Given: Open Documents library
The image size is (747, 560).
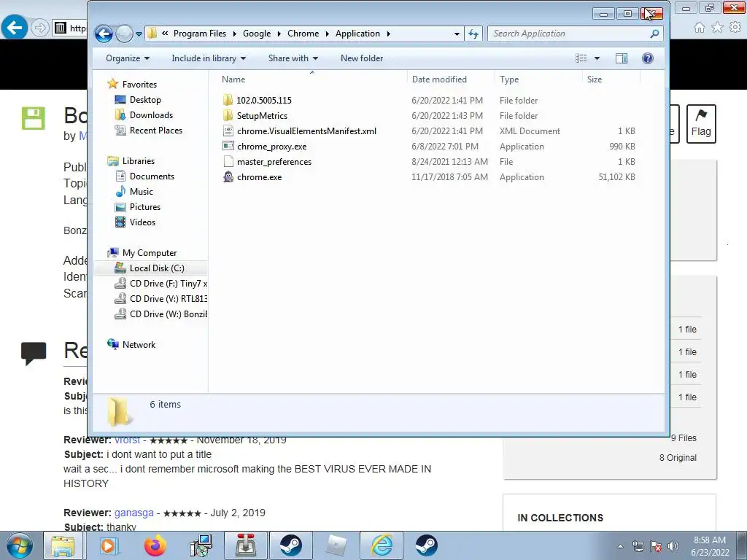Looking at the screenshot, I should tap(152, 176).
